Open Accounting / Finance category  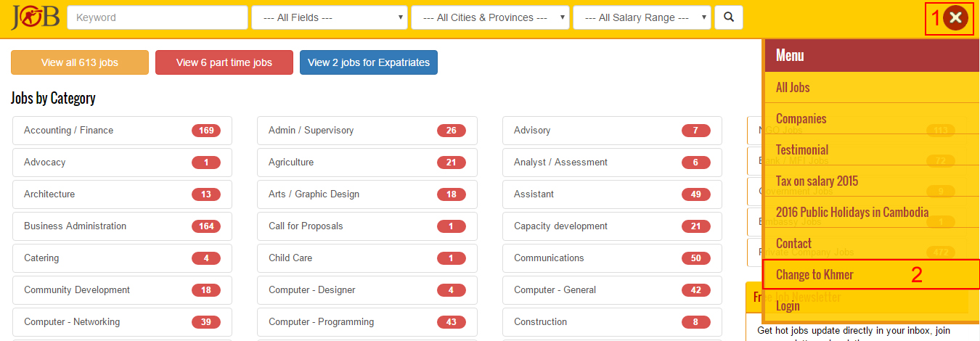pyautogui.click(x=69, y=131)
